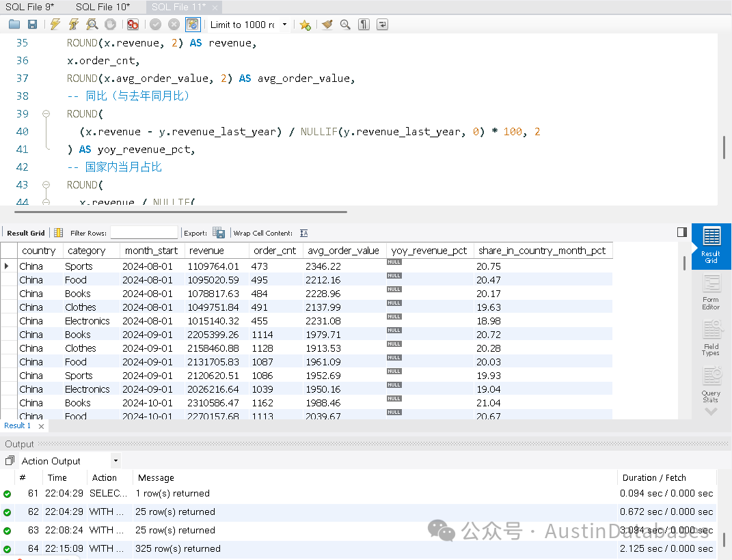732x560 pixels.
Task: Beautify the query with the star icon
Action: pyautogui.click(x=306, y=25)
